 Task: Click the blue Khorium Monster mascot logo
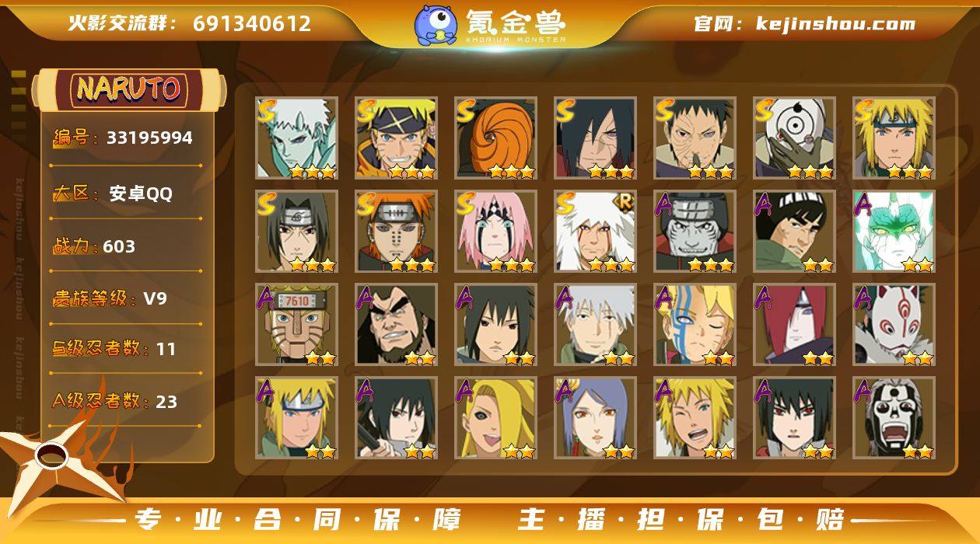click(x=436, y=24)
